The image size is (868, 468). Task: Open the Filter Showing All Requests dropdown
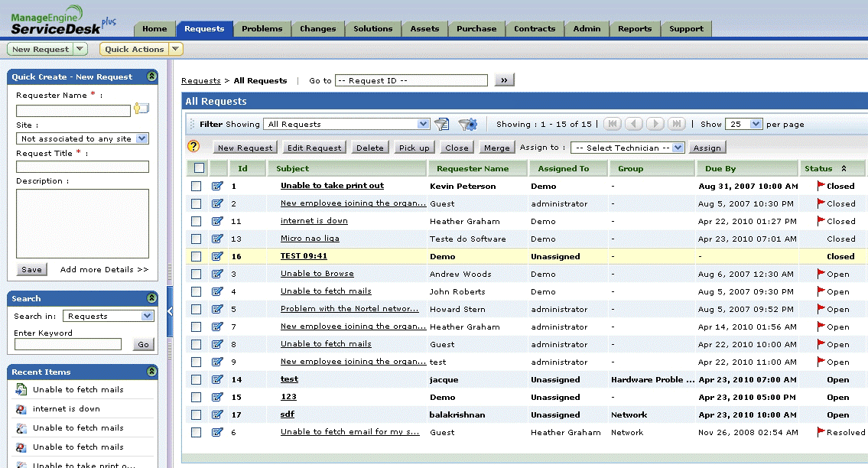click(x=347, y=124)
